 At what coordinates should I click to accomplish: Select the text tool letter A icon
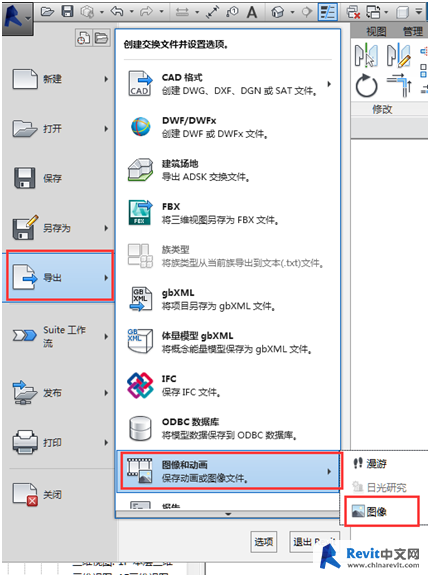[252, 12]
